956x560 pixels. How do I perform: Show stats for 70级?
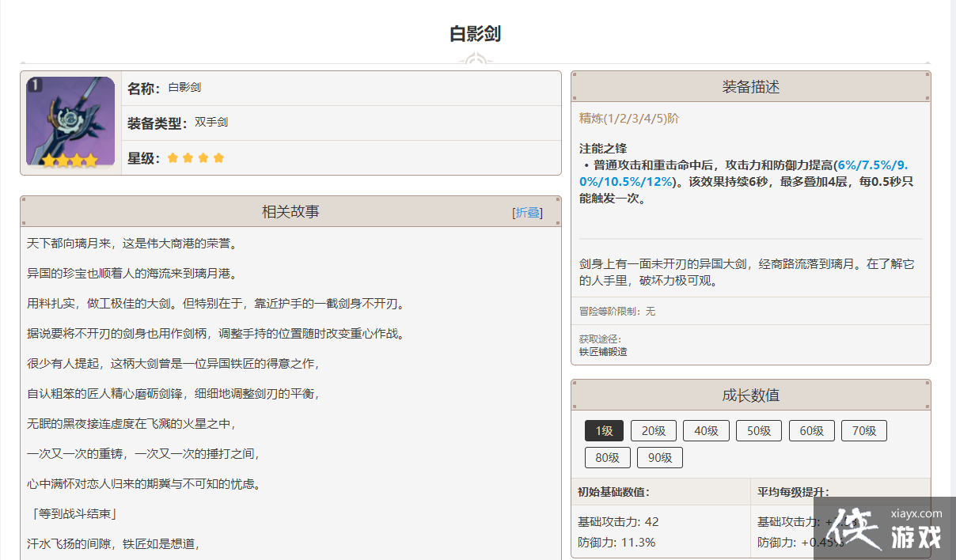pos(863,431)
